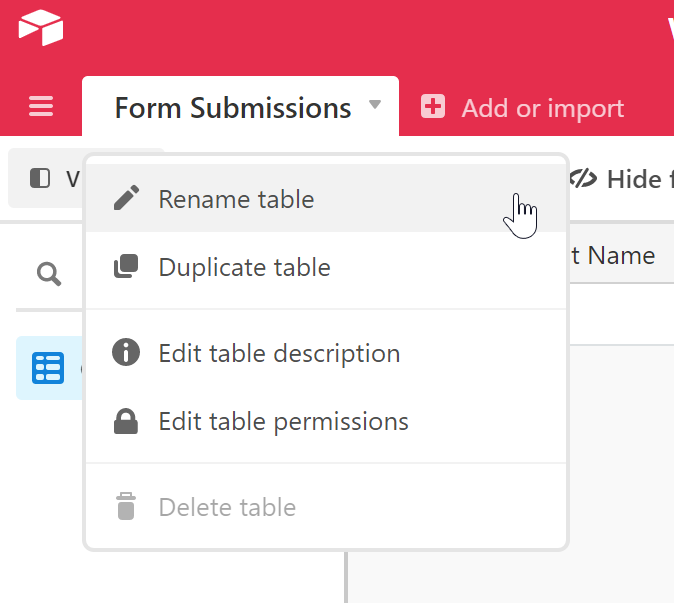Click the trash icon beside Delete table
The image size is (674, 603).
(126, 507)
